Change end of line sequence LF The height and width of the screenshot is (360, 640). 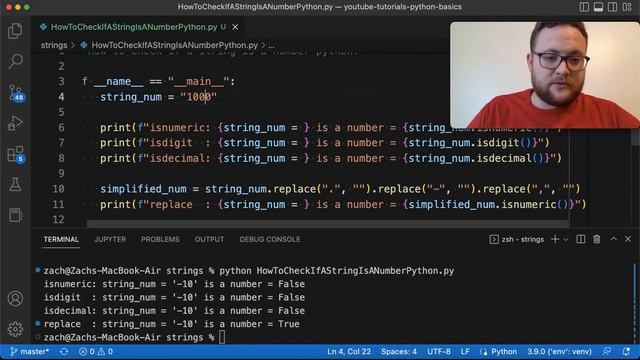pyautogui.click(x=465, y=351)
